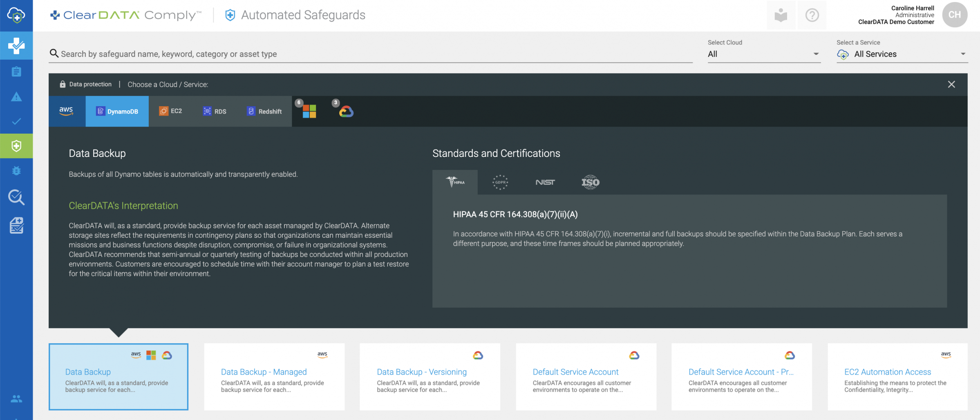
Task: Open the Data Backup - Managed card
Action: [x=274, y=377]
